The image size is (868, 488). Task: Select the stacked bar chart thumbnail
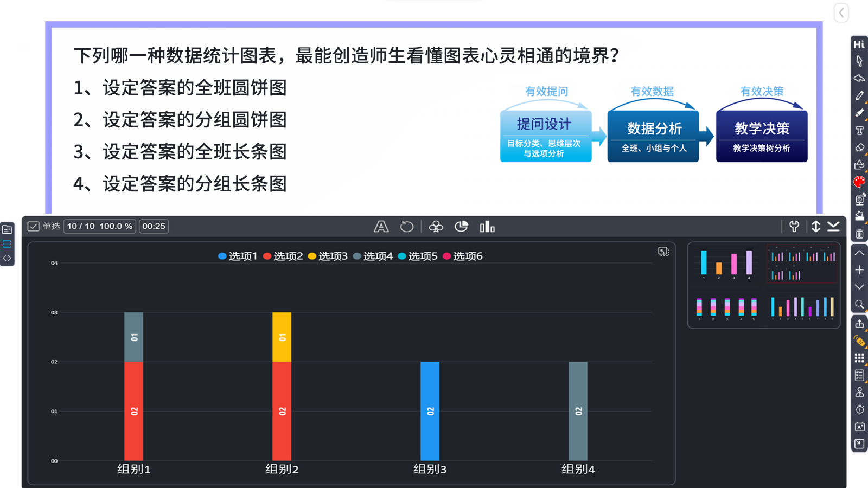726,307
